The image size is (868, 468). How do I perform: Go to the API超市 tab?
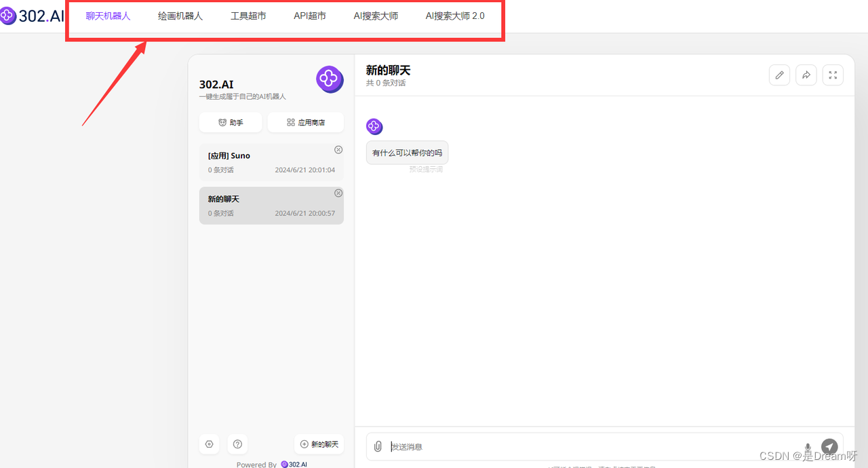[310, 16]
